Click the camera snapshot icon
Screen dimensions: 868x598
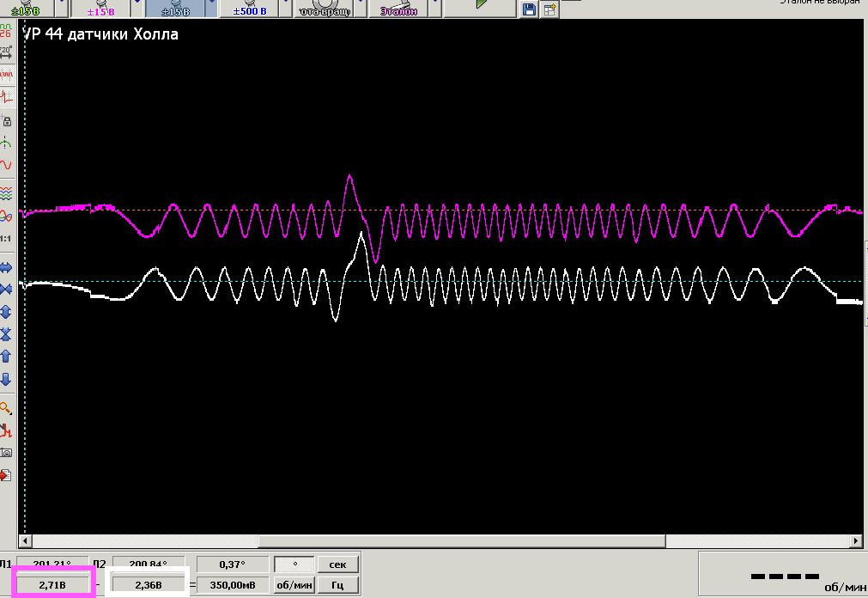pos(7,452)
